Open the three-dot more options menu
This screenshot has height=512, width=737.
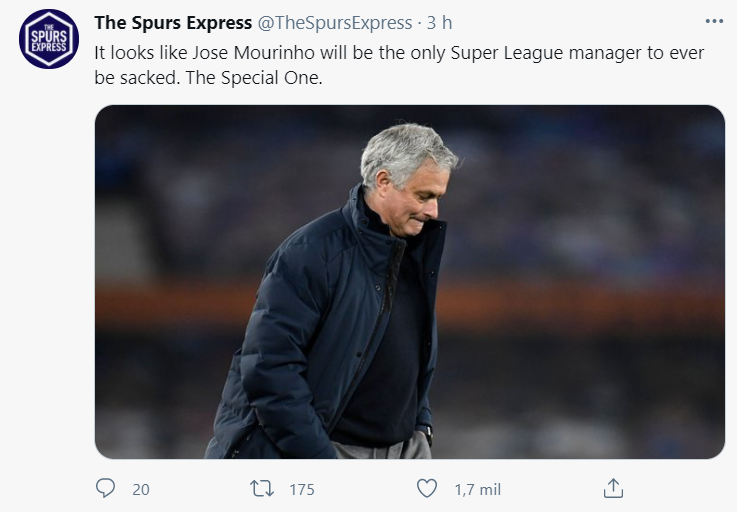[713, 21]
